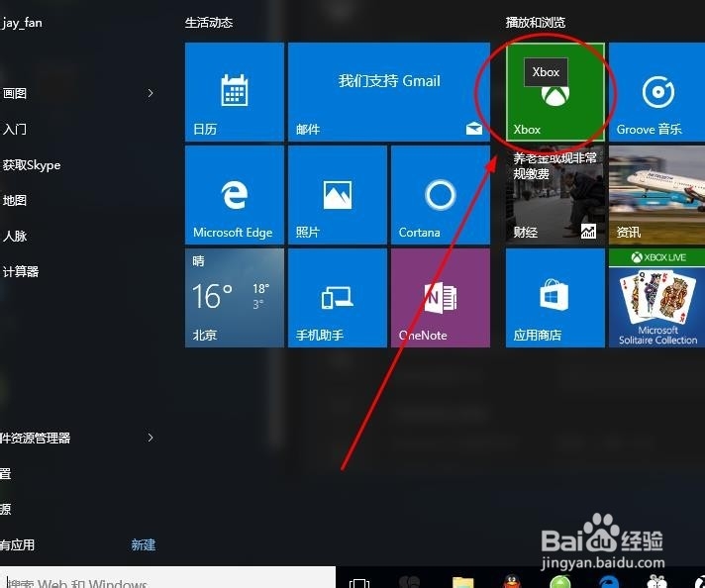This screenshot has width=705, height=588.
Task: Open the jay_fan user account menu
Action: point(22,23)
